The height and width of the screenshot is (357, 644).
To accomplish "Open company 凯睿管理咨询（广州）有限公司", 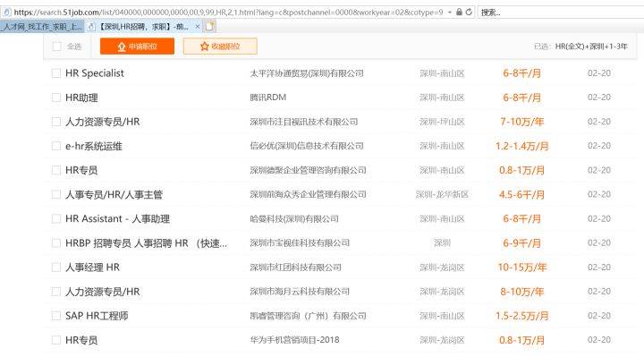I will (308, 316).
